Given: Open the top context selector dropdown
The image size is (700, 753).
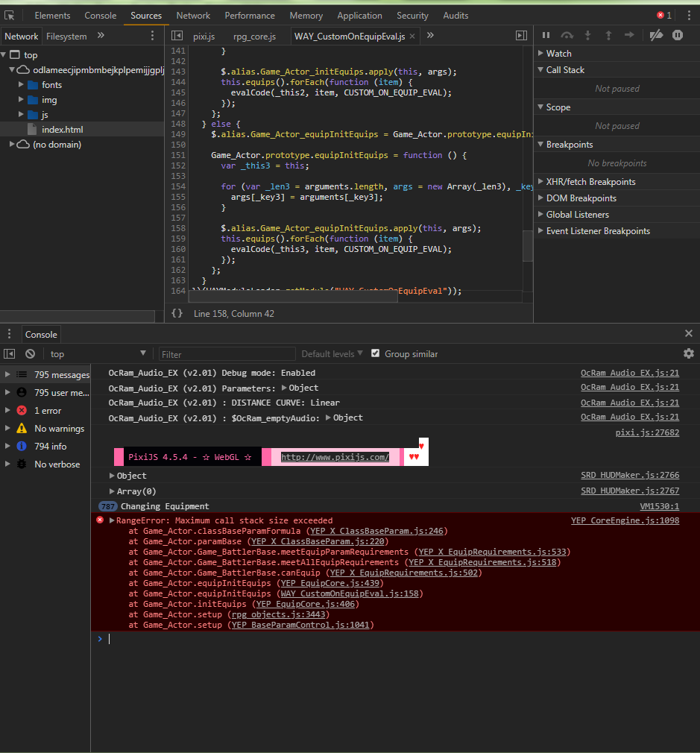Looking at the screenshot, I should pyautogui.click(x=98, y=354).
